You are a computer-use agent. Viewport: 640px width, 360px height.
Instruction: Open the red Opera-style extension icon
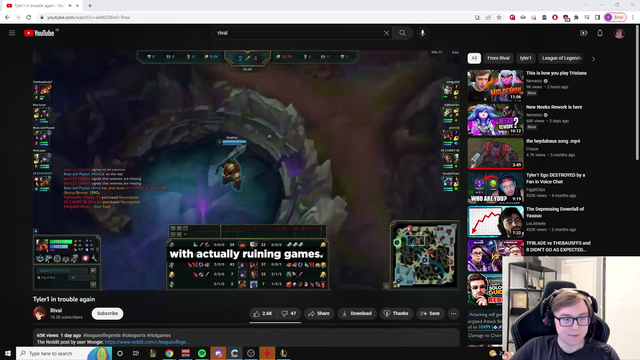tap(555, 18)
